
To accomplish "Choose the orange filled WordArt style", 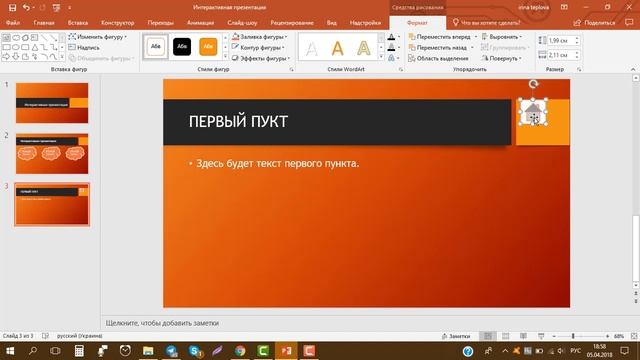I will point(338,49).
